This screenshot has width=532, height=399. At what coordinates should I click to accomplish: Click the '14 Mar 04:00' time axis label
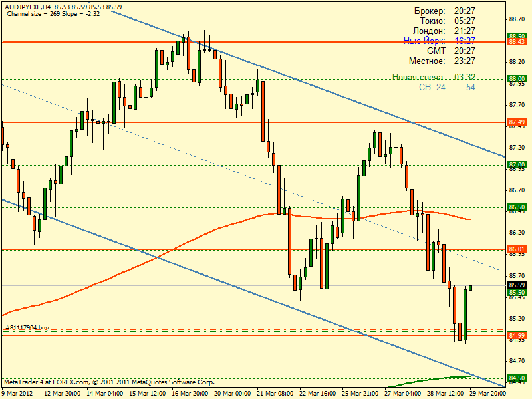105,394
